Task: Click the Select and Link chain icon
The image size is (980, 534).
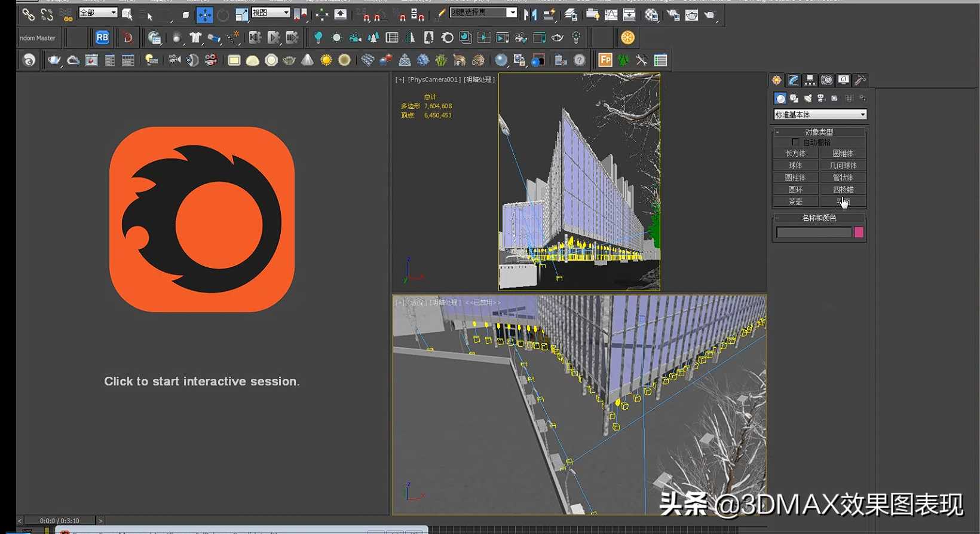Action: [28, 14]
